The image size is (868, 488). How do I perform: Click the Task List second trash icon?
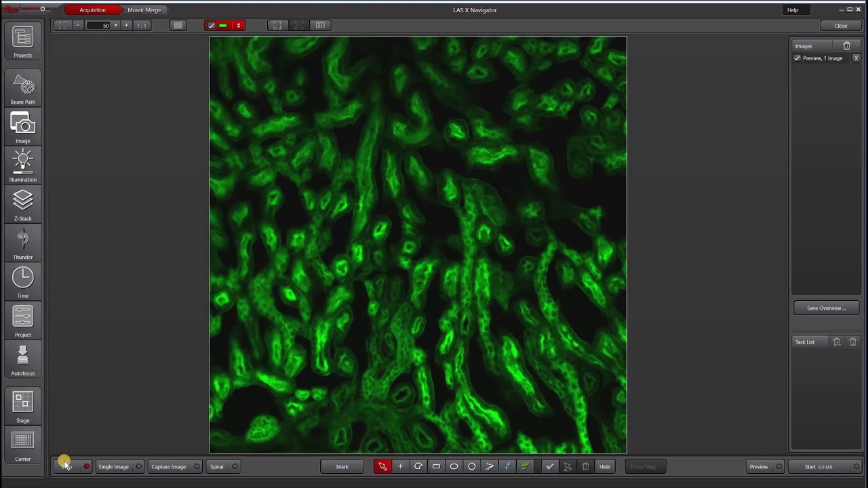853,342
